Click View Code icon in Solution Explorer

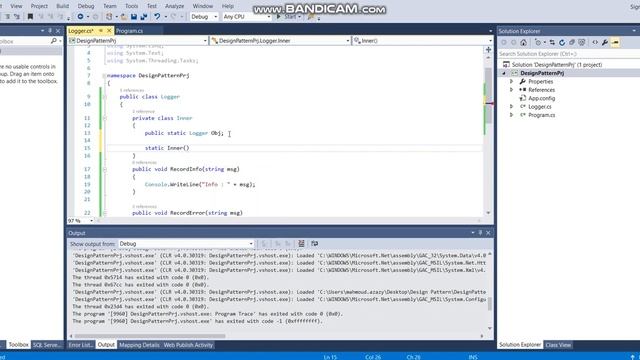pyautogui.click(x=595, y=42)
